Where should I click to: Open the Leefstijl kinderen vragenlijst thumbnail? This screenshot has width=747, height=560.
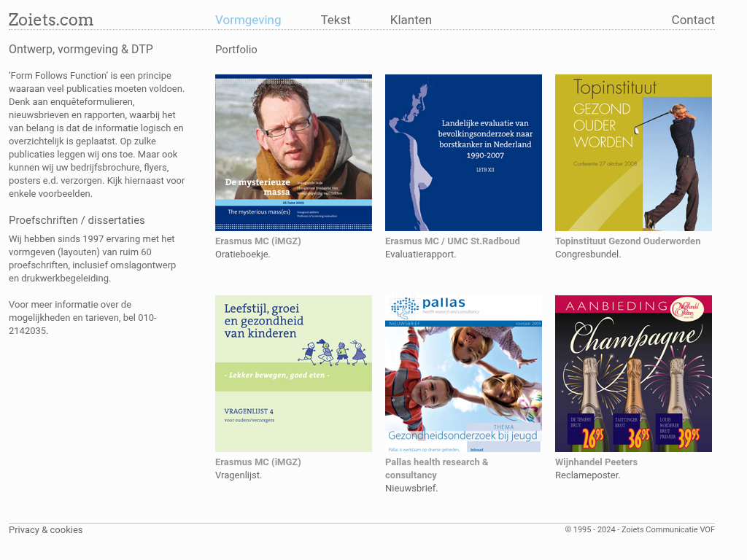[293, 373]
